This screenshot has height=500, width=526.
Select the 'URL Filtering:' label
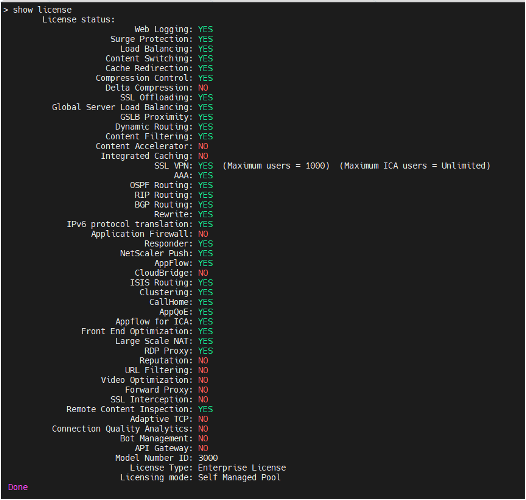click(159, 370)
